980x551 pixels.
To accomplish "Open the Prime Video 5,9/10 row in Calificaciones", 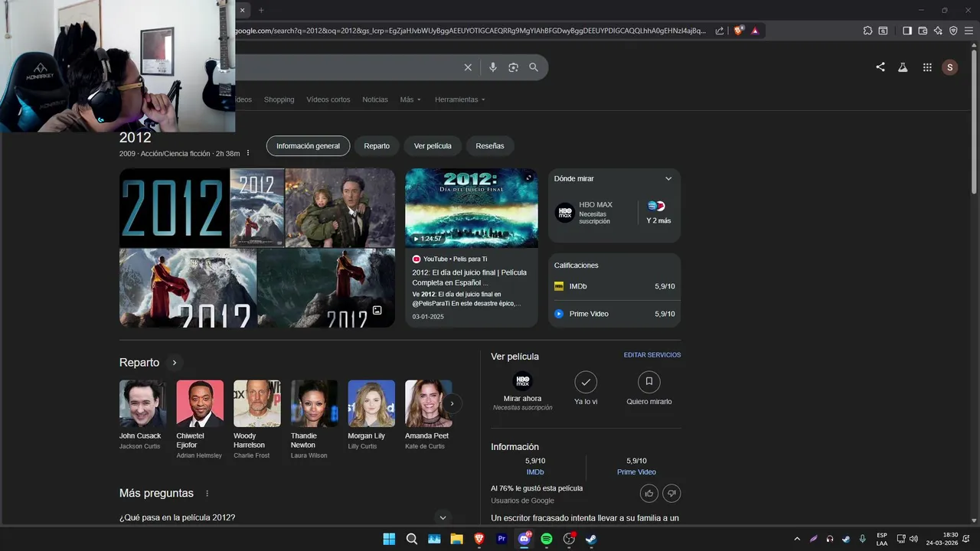I will (615, 314).
